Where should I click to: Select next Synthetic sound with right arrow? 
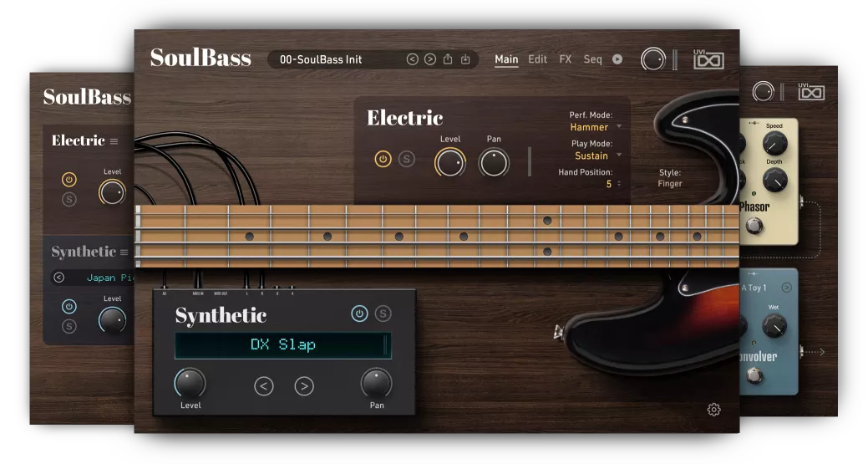(304, 386)
